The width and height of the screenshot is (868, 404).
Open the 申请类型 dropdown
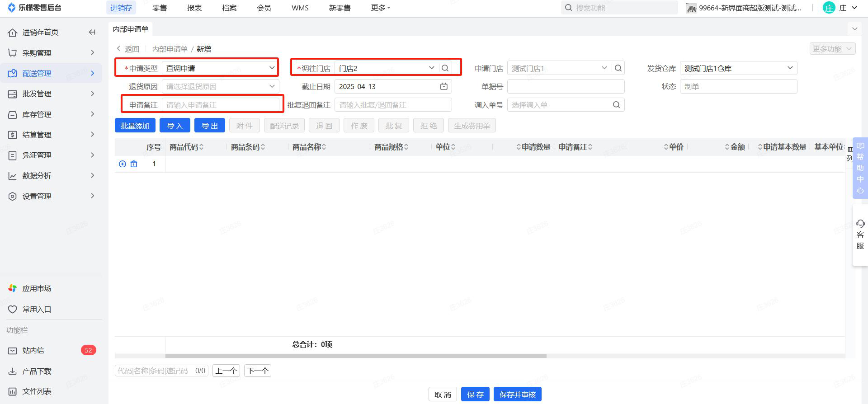coord(220,68)
